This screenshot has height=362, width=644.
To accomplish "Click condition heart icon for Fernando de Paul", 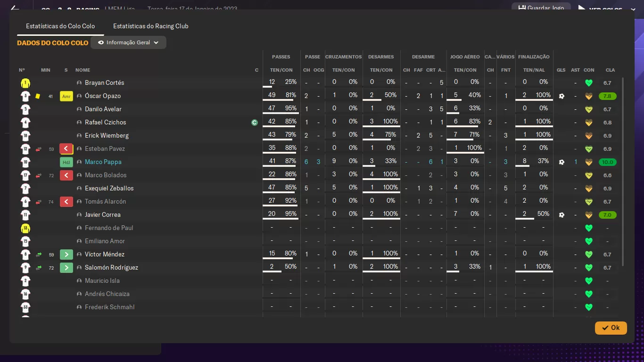I will point(588,228).
